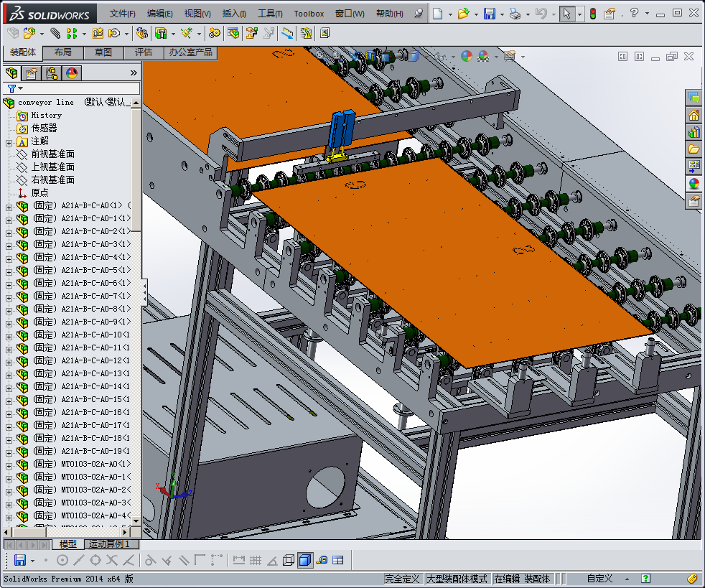705x588 pixels.
Task: Click the Rebuild traffic light icon
Action: pos(592,14)
